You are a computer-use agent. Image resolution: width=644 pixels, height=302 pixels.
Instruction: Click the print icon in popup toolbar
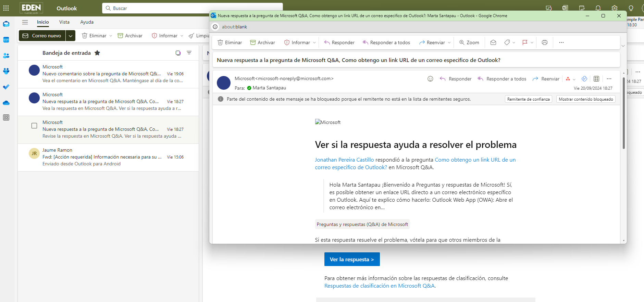pos(545,42)
